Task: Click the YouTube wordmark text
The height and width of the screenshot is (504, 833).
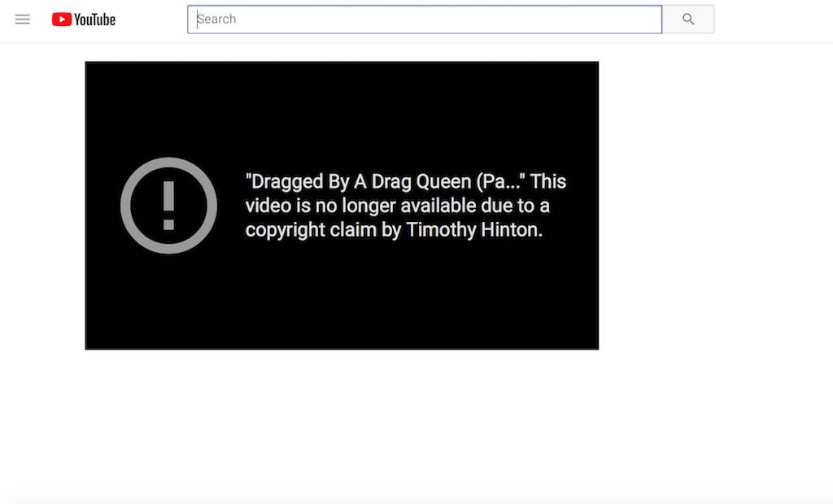Action: (95, 20)
